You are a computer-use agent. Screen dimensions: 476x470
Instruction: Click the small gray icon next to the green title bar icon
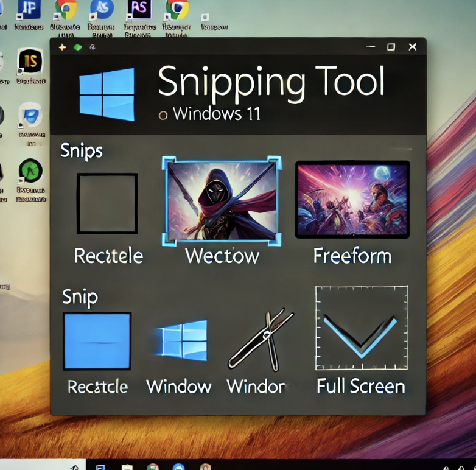[93, 47]
